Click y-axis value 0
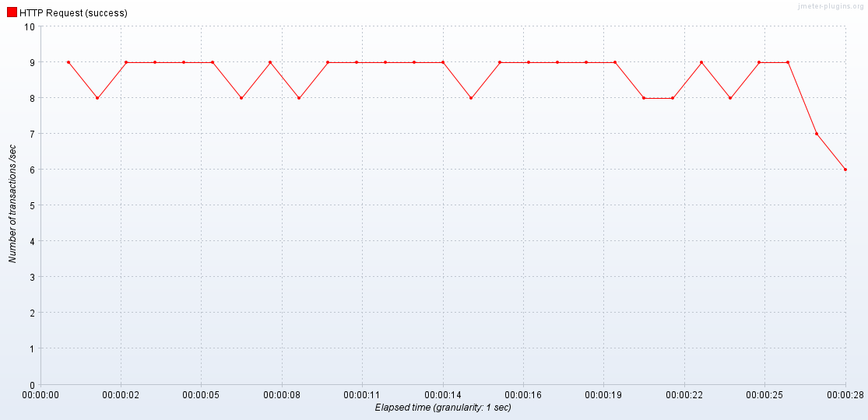The image size is (868, 420). tap(32, 384)
